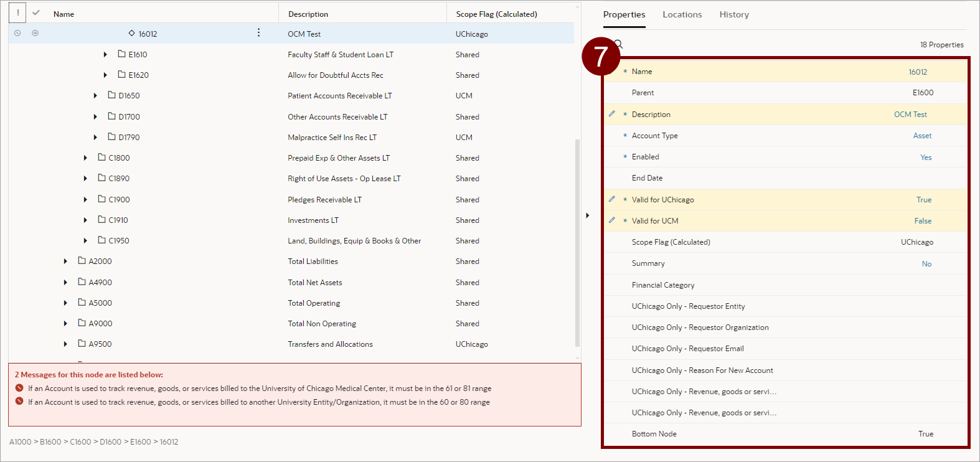The width and height of the screenshot is (980, 462).
Task: Click the checkmark column header icon
Action: coord(36,13)
